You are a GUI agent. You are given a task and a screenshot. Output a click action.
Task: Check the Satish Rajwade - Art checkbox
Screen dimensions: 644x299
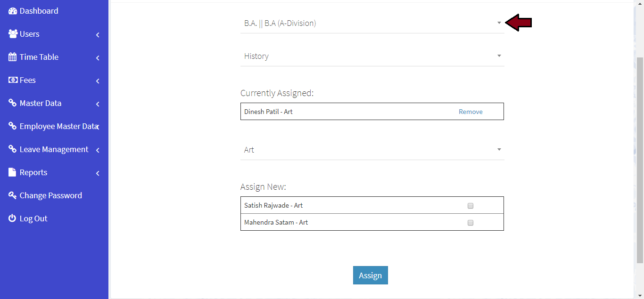470,206
